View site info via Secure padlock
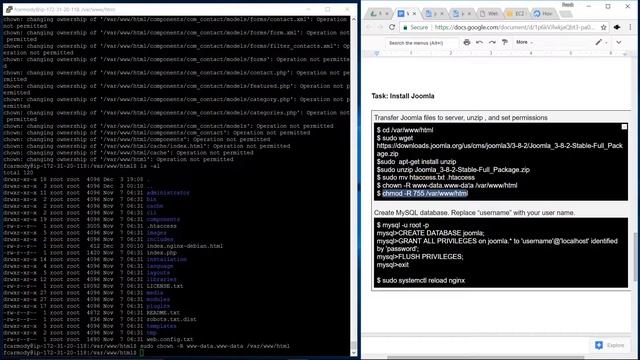 [416, 27]
